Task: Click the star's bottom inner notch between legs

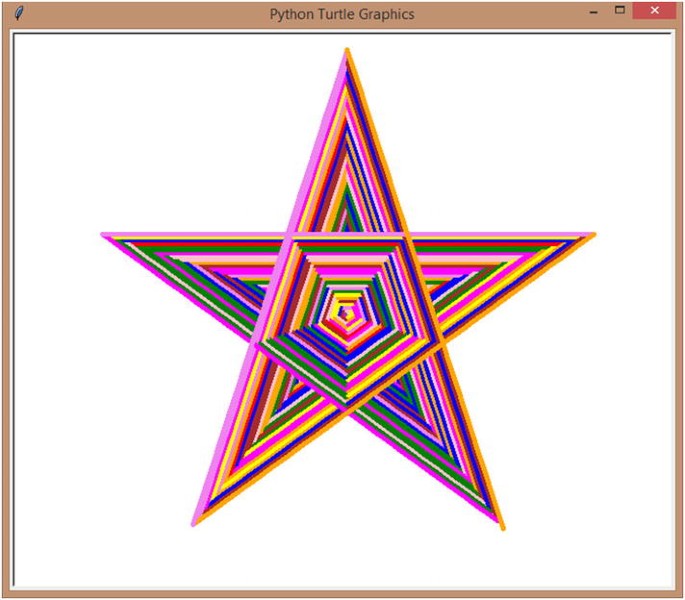Action: [347, 410]
